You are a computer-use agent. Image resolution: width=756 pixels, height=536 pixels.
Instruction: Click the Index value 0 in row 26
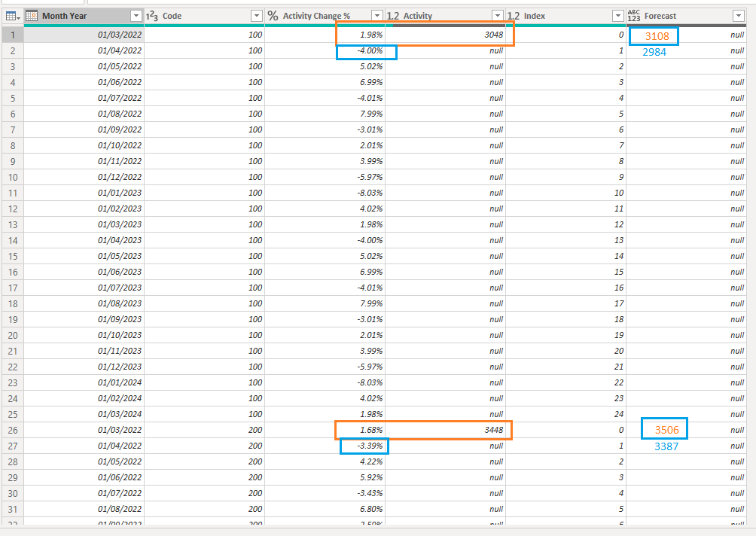566,430
